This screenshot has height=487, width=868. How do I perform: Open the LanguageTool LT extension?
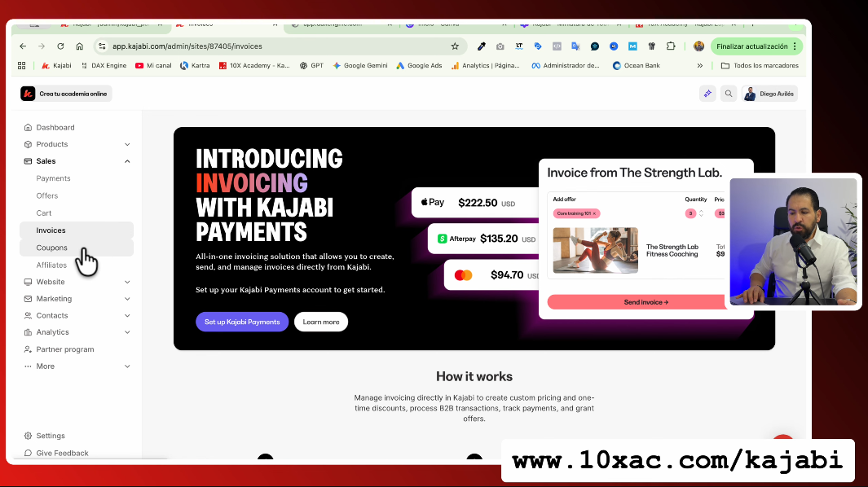tap(518, 46)
